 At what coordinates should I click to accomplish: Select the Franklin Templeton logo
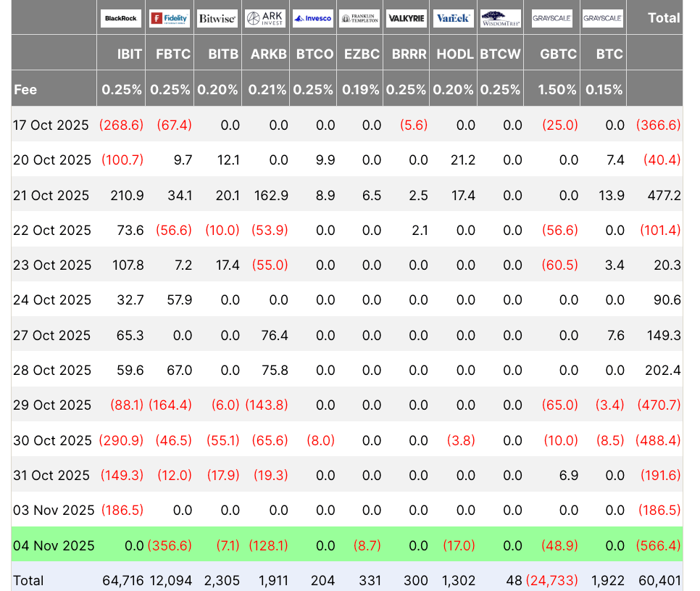tap(359, 18)
